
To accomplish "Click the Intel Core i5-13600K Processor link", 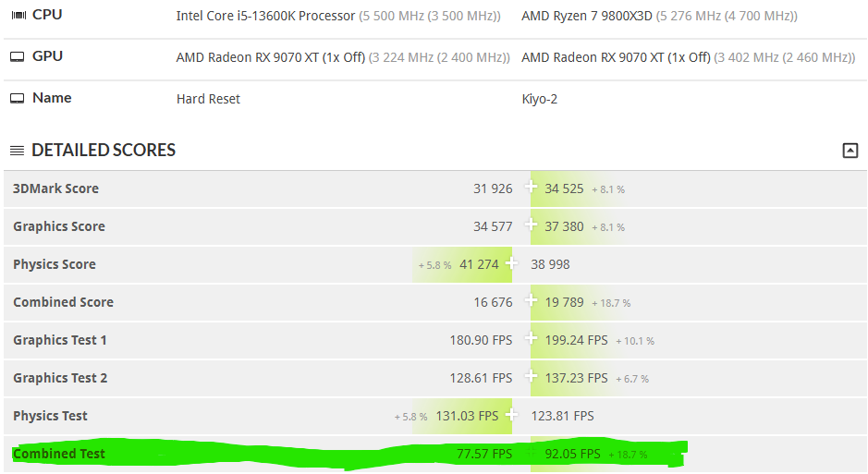I will pyautogui.click(x=265, y=16).
